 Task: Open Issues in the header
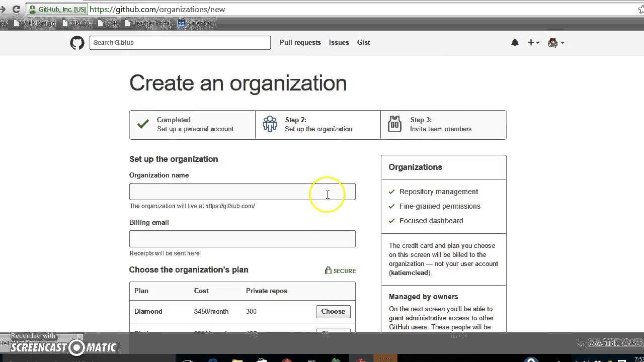339,43
